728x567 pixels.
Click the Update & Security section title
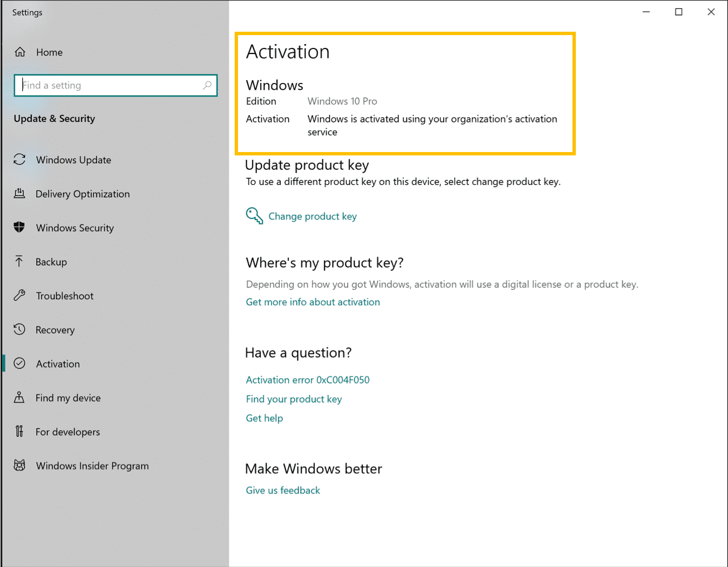tap(55, 119)
